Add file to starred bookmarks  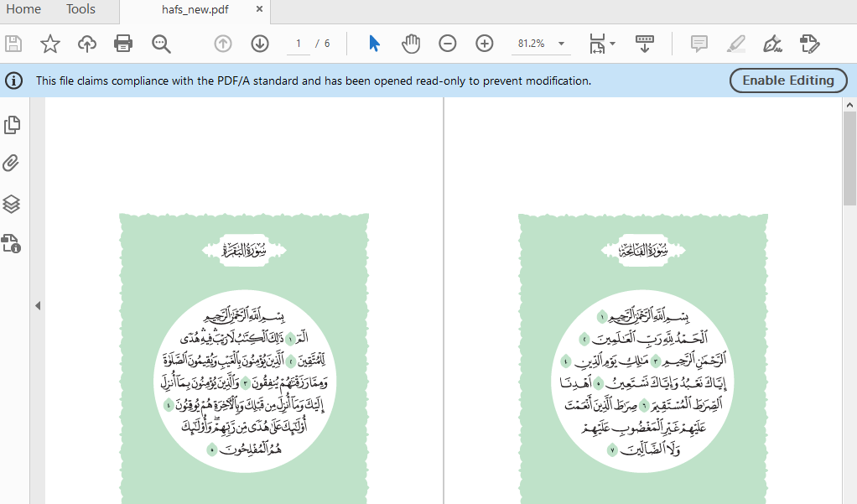click(x=50, y=44)
